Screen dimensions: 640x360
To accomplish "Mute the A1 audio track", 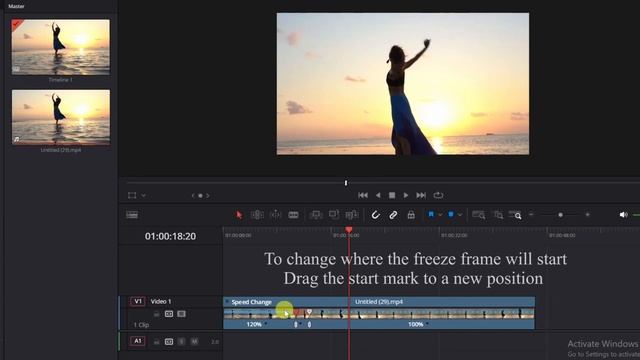I will pyautogui.click(x=194, y=341).
